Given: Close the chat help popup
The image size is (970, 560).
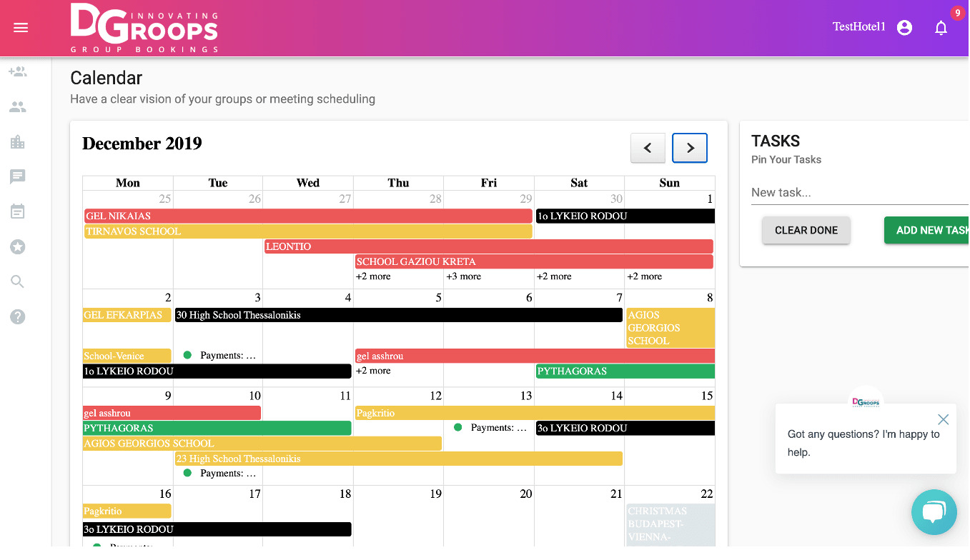Looking at the screenshot, I should coord(943,419).
